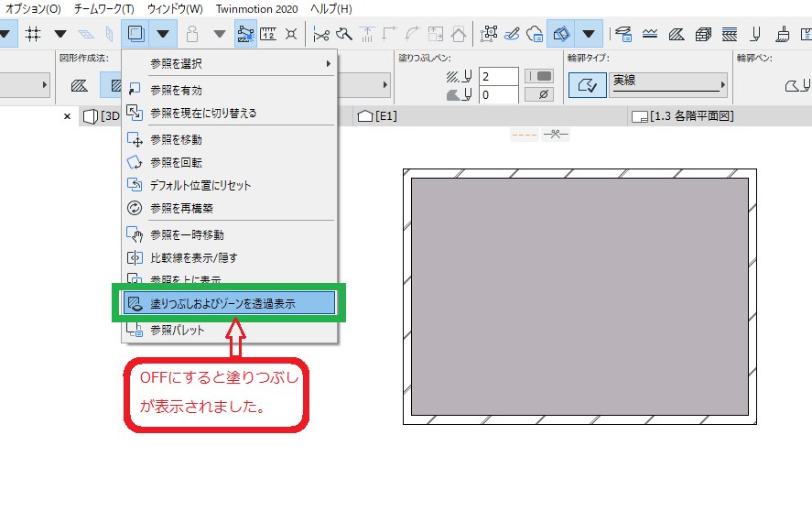This screenshot has width=812, height=511.
Task: Toggle the Trace Reference toolbar button
Action: [x=135, y=34]
